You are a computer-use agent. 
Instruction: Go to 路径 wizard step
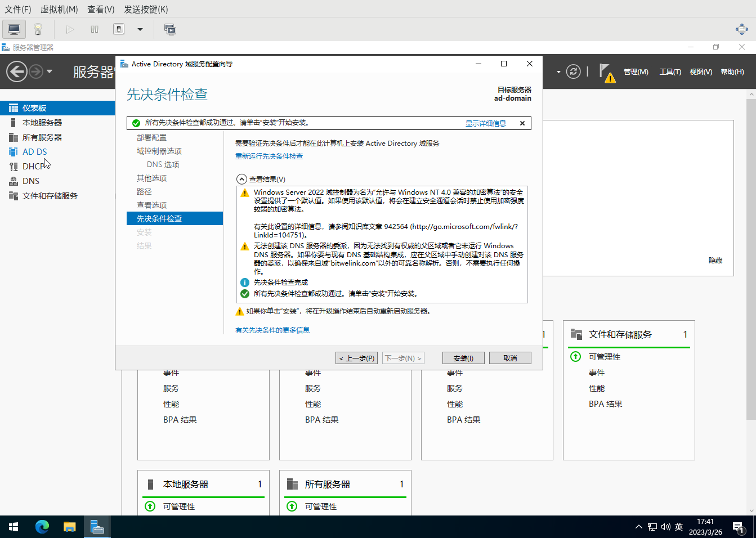(144, 191)
